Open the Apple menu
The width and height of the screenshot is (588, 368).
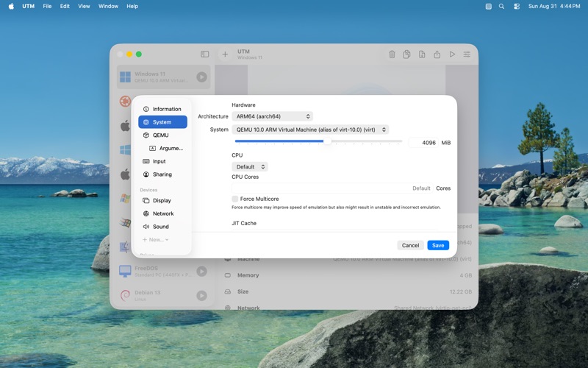click(11, 6)
